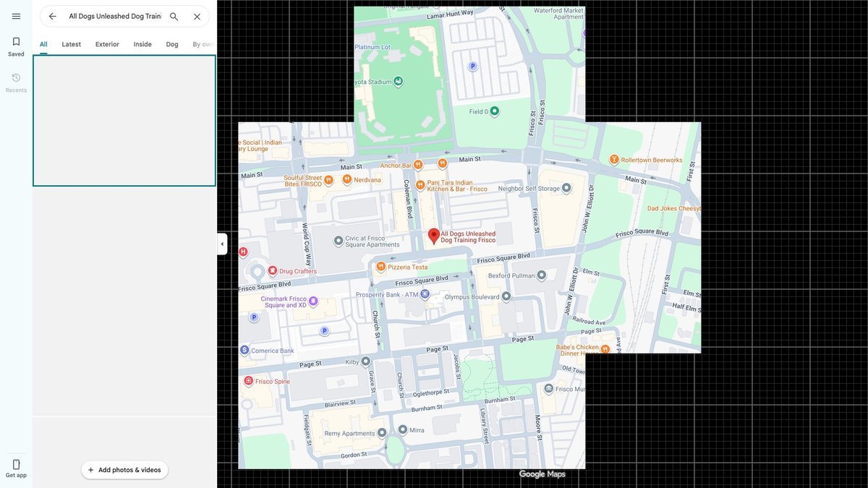Viewport: 868px width, 488px height.
Task: Switch to the Dog tab
Action: coord(172,44)
